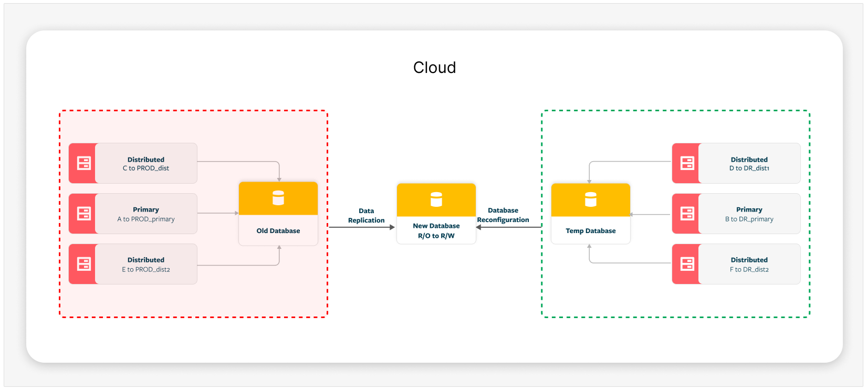
Task: Select the Temp Database cylinder icon
Action: (x=591, y=199)
